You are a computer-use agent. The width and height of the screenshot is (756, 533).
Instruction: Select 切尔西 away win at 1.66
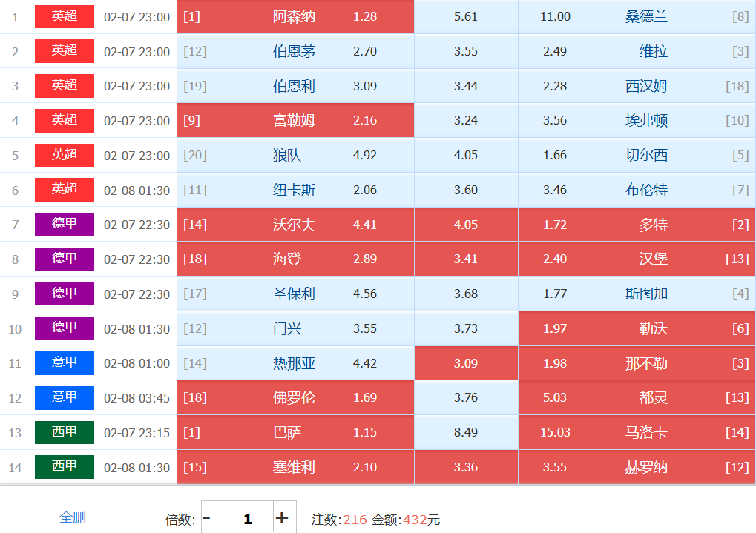tap(636, 155)
